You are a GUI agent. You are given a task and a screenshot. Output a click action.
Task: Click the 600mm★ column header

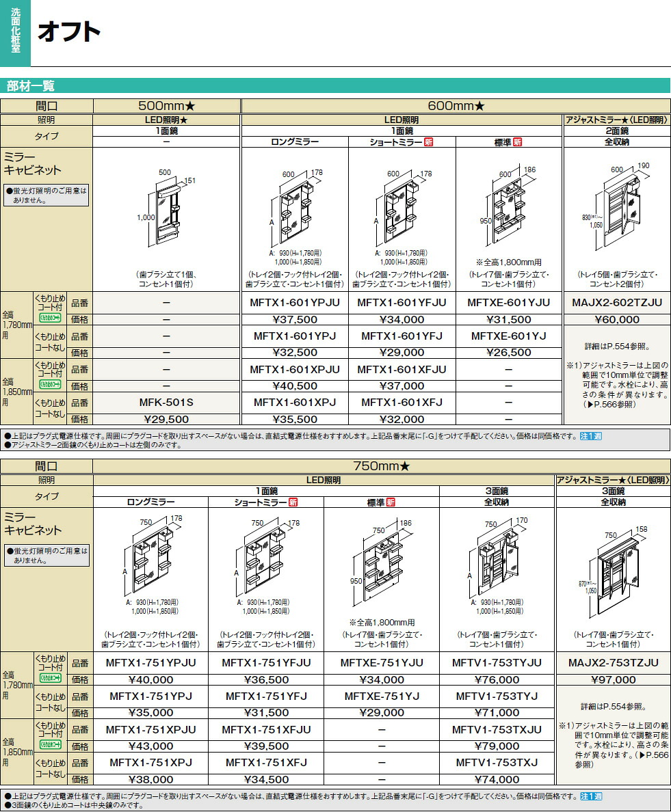pyautogui.click(x=456, y=106)
